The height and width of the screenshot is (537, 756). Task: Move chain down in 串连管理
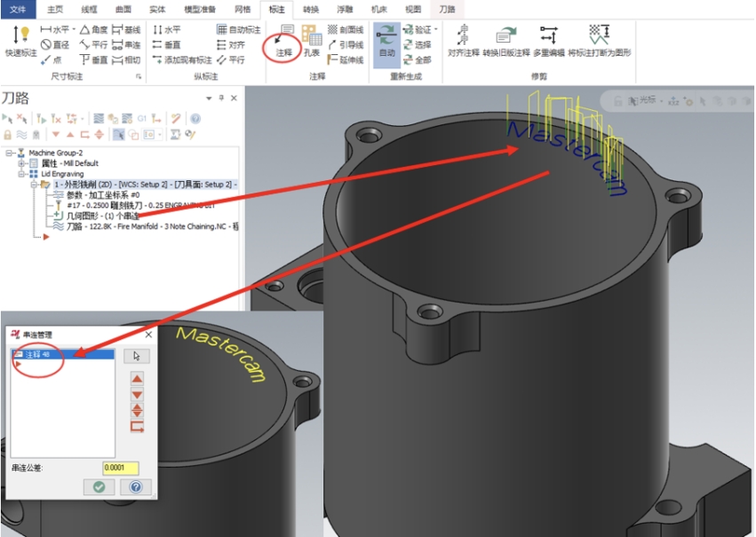coord(137,395)
